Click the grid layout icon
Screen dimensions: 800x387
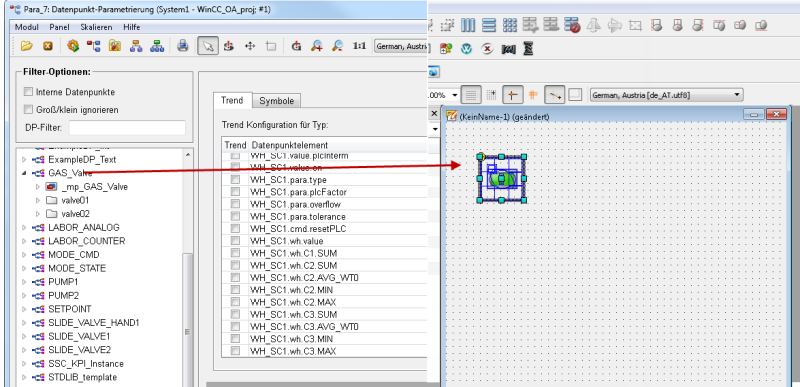coord(510,25)
